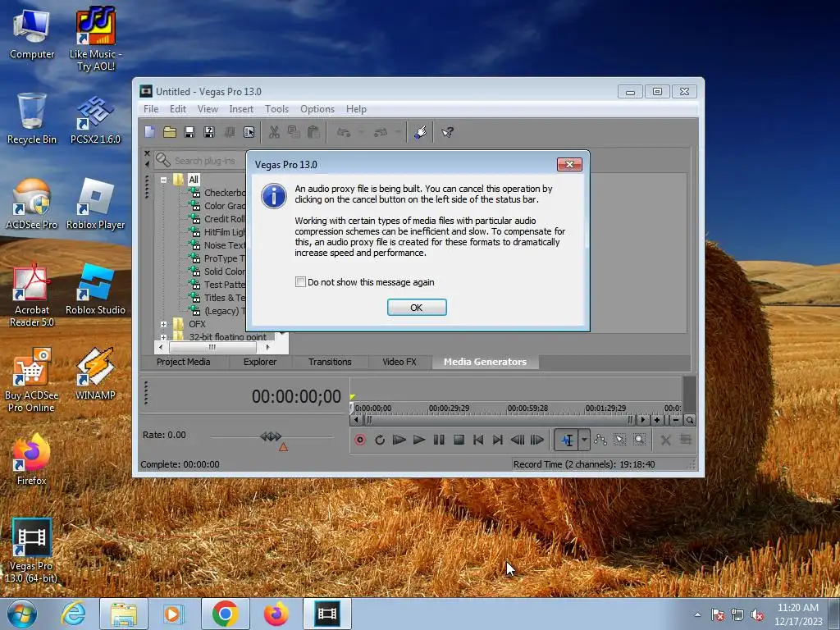Switch to the Transitions tab

click(330, 362)
